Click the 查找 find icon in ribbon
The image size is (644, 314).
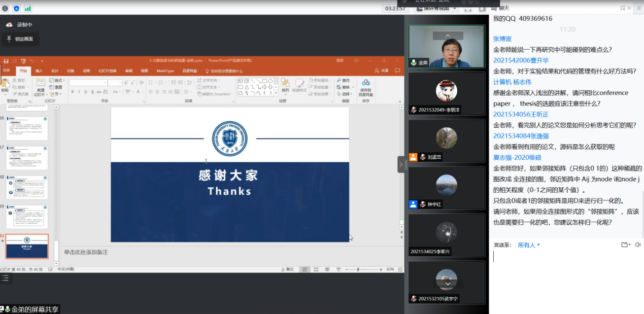coord(343,81)
